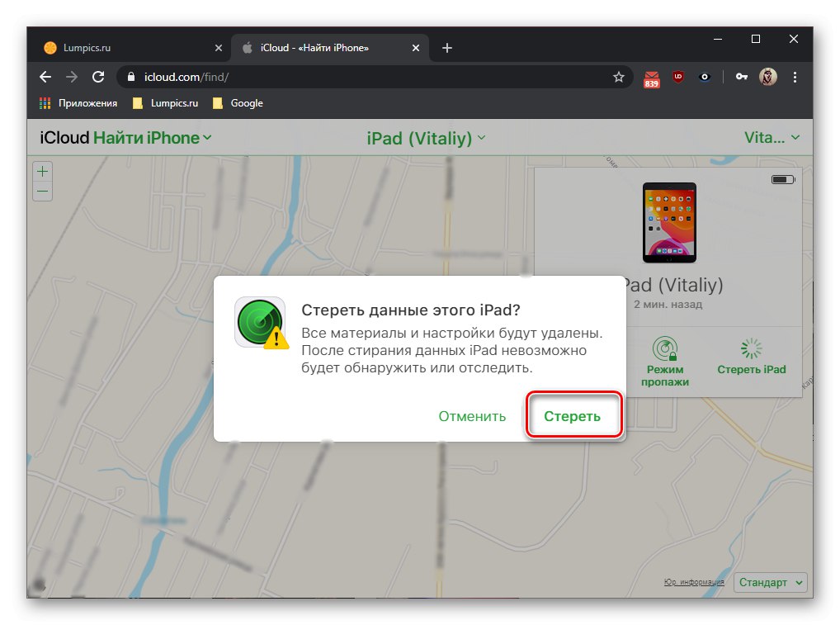Go back with the browser back arrow
This screenshot has width=840, height=625.
[x=45, y=77]
